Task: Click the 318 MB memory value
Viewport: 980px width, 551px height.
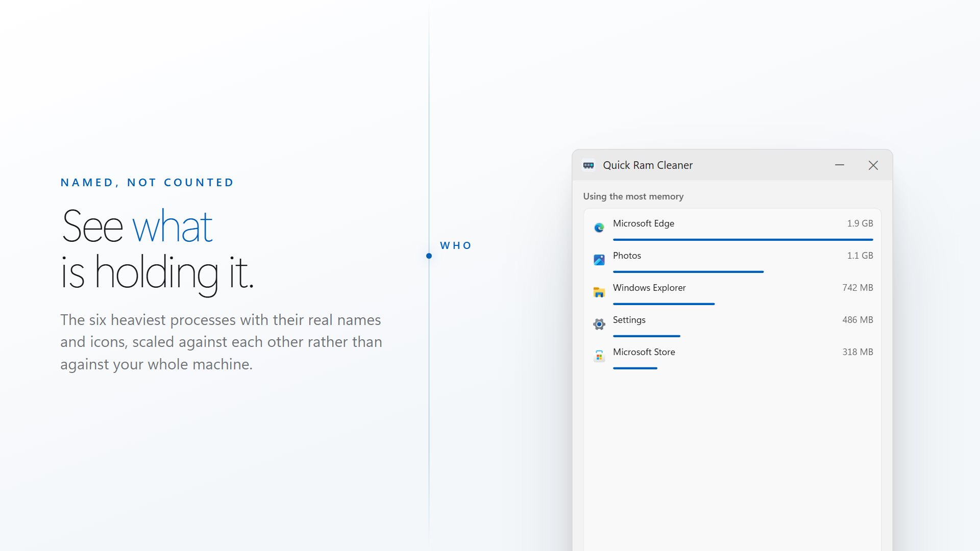Action: [857, 352]
